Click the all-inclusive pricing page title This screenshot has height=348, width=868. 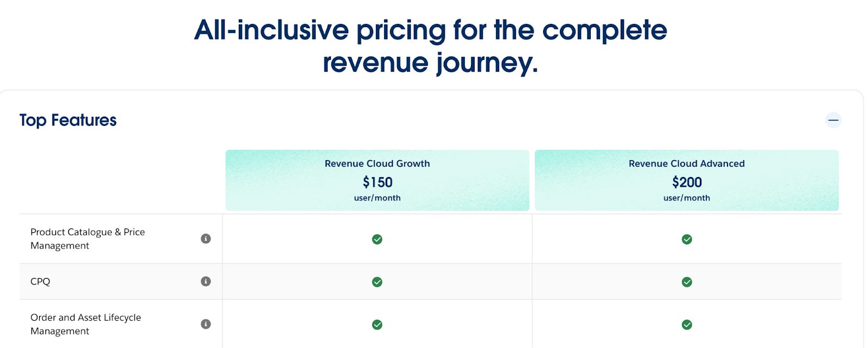(x=430, y=46)
